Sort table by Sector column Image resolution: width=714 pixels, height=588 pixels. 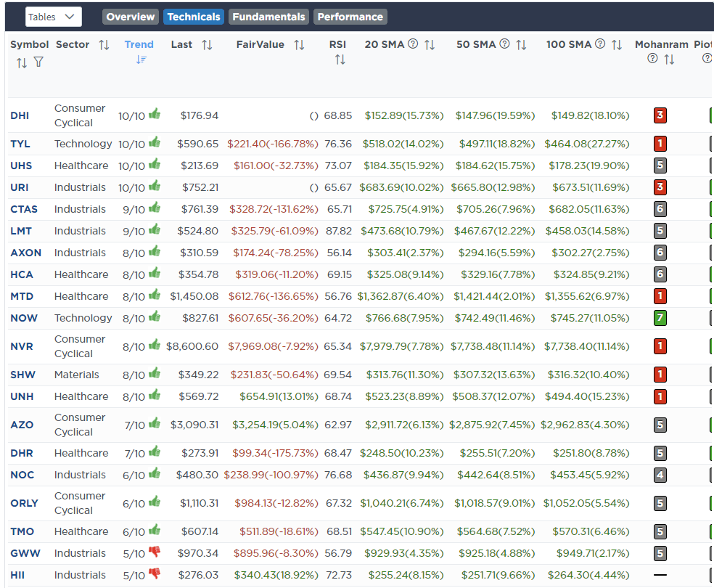click(x=104, y=45)
